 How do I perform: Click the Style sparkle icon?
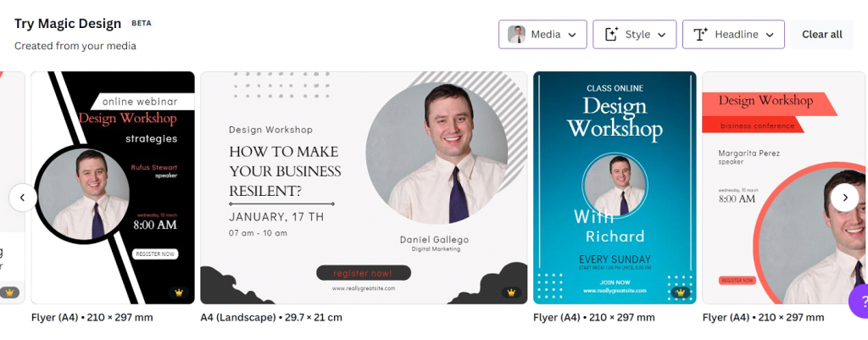click(611, 34)
